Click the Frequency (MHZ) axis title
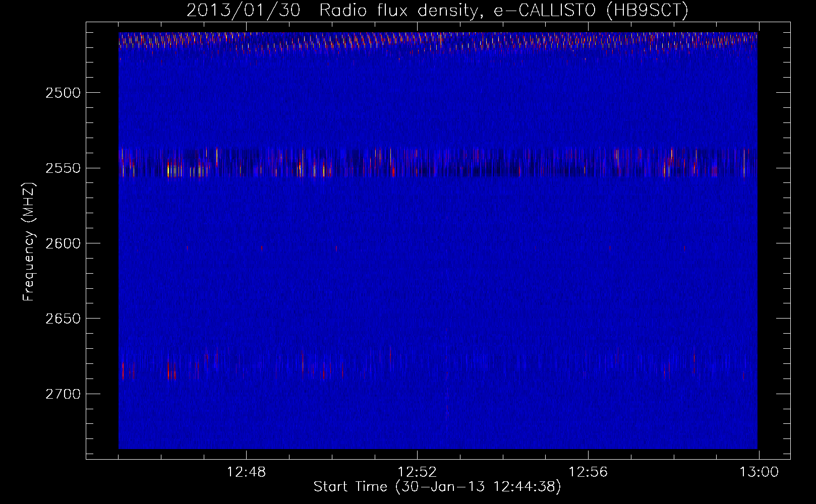 [x=29, y=241]
